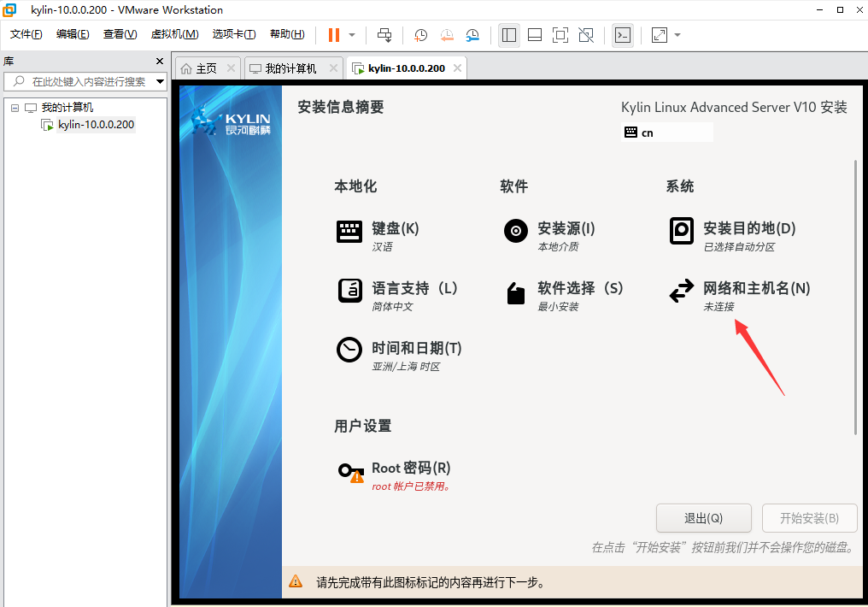Switch to Unity mode icon
The height and width of the screenshot is (607, 868).
pos(586,35)
